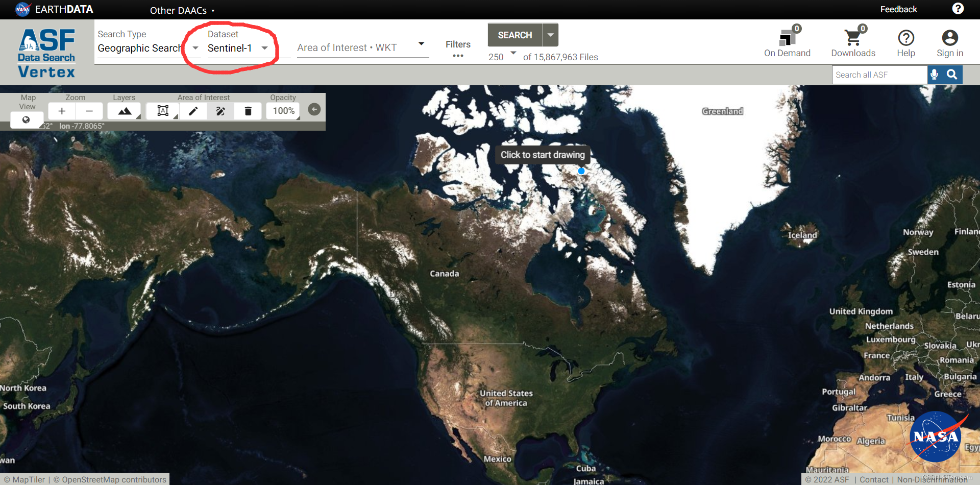Screen dimensions: 980x485
Task: Select the draw new area pencil tool
Action: coord(220,111)
